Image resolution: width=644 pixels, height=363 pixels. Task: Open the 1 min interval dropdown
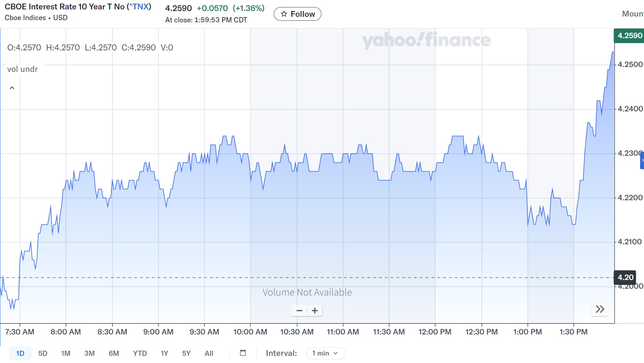point(326,353)
